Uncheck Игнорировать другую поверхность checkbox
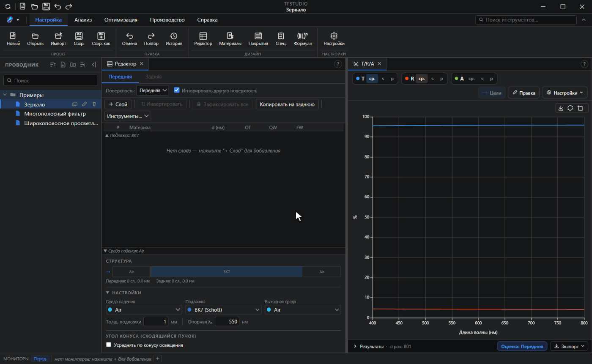 click(177, 90)
